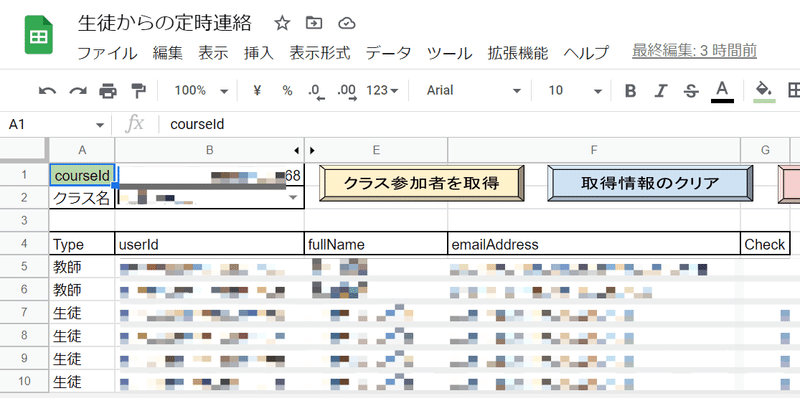Open the fill color picker
The width and height of the screenshot is (800, 398).
click(764, 92)
